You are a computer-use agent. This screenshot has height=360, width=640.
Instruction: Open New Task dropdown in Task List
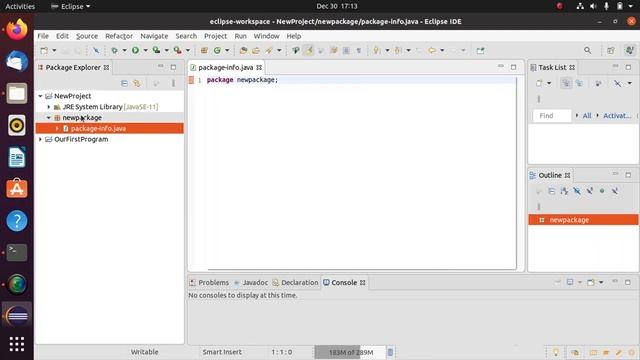coord(549,83)
